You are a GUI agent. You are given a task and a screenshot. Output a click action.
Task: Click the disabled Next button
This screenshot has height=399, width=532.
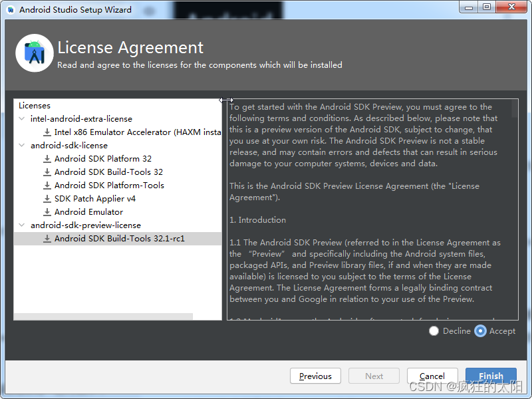pos(374,376)
